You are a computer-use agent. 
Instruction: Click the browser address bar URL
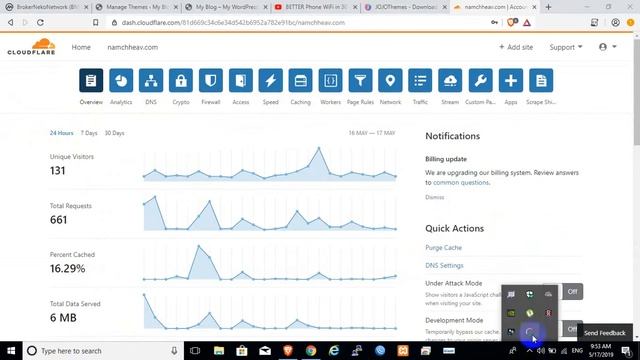coord(233,23)
